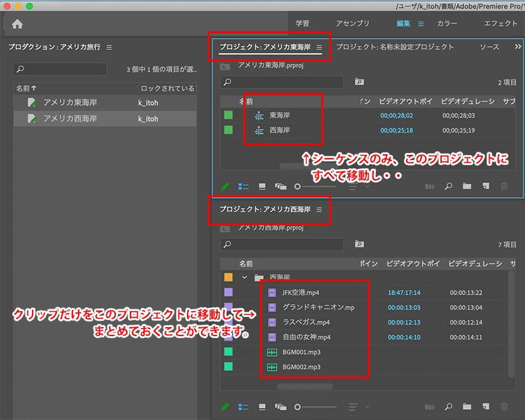Click Find magnifier in 東海岸 panel footer
The image size is (525, 420).
[x=449, y=186]
